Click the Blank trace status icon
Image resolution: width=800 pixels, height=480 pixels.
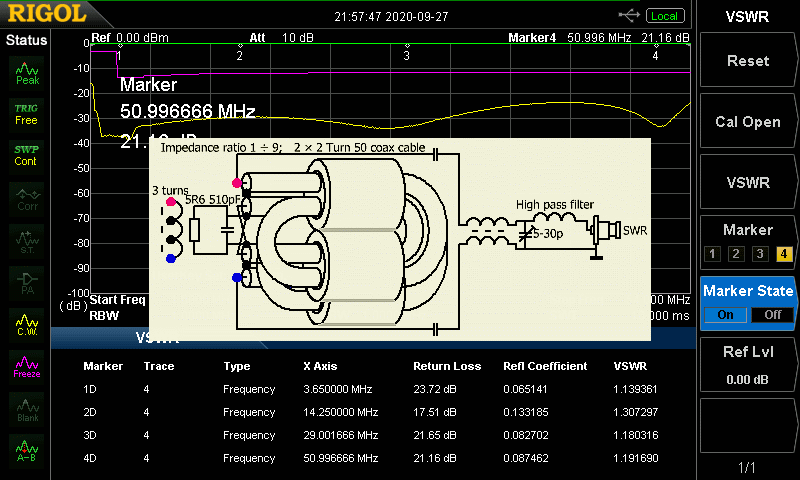(x=27, y=408)
